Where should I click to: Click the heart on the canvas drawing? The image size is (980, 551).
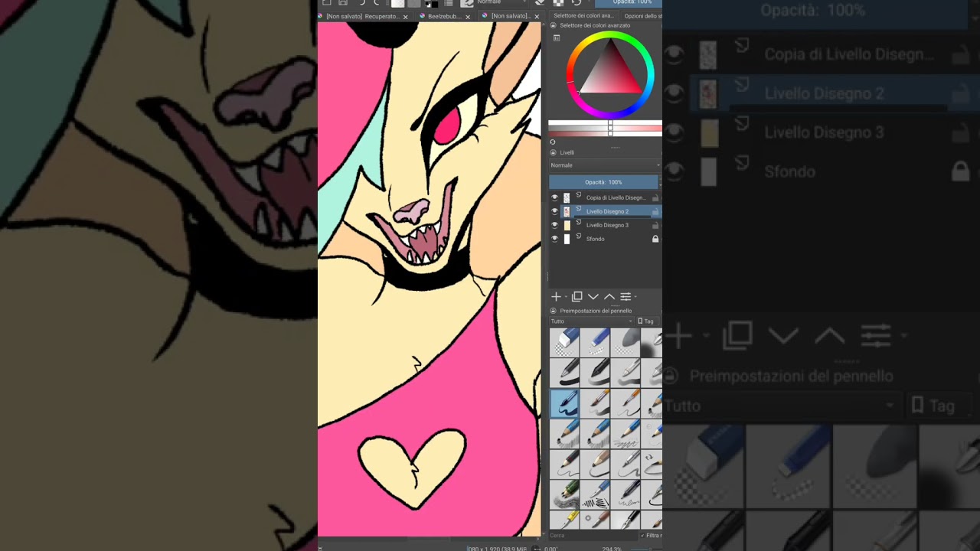(x=413, y=468)
